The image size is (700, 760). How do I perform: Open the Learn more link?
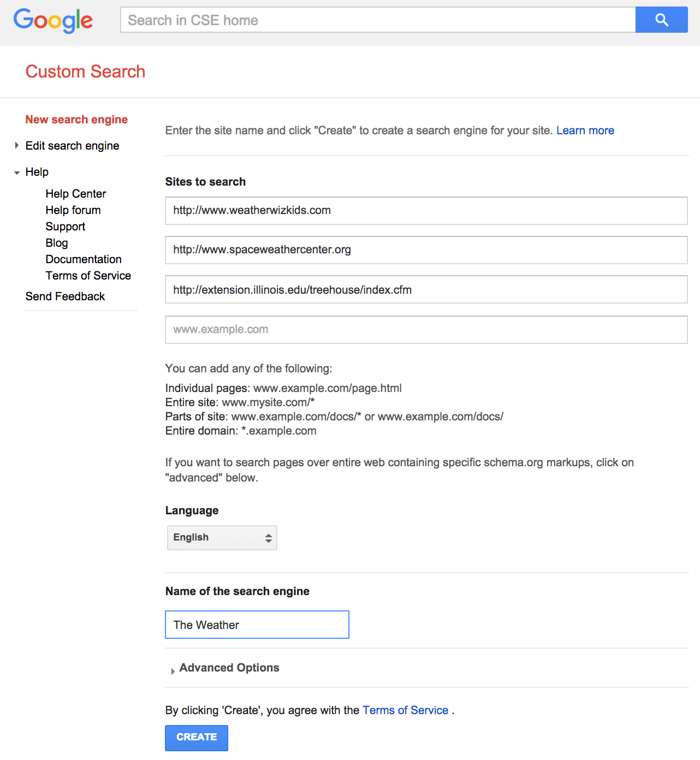tap(585, 130)
